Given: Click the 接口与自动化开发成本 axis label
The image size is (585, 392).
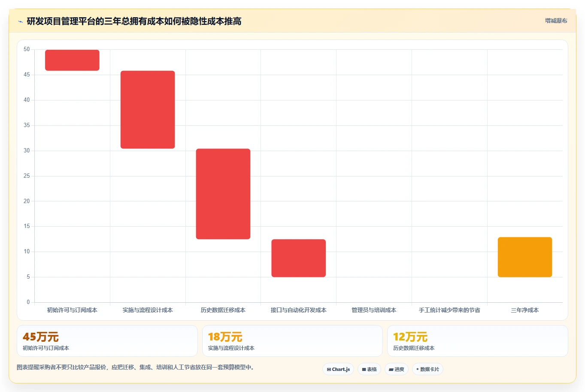Looking at the screenshot, I should pos(299,310).
